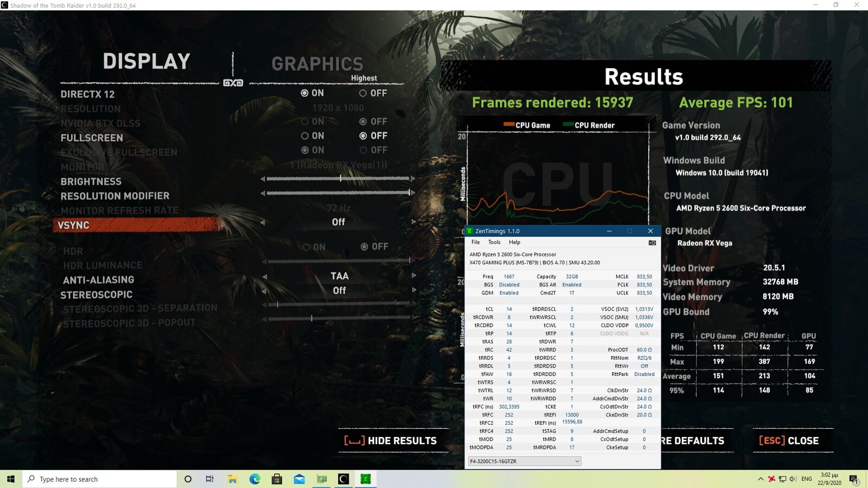
Task: Click the Brightness slider track
Action: 338,178
